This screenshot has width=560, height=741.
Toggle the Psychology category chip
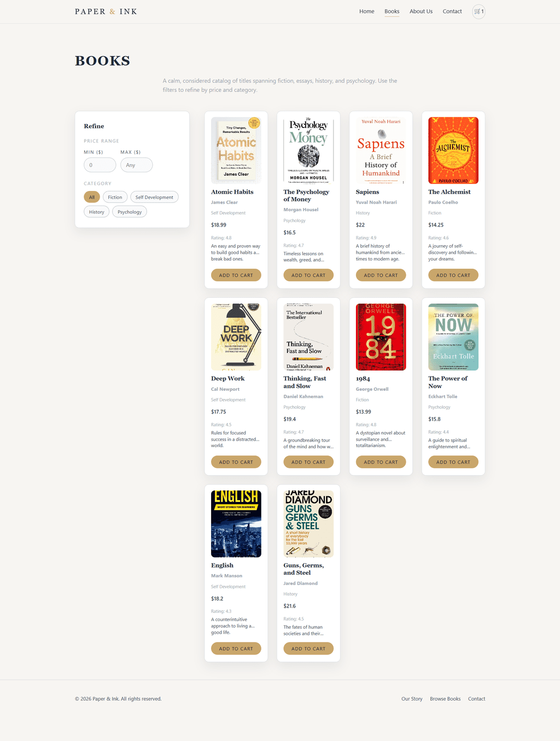click(x=130, y=212)
